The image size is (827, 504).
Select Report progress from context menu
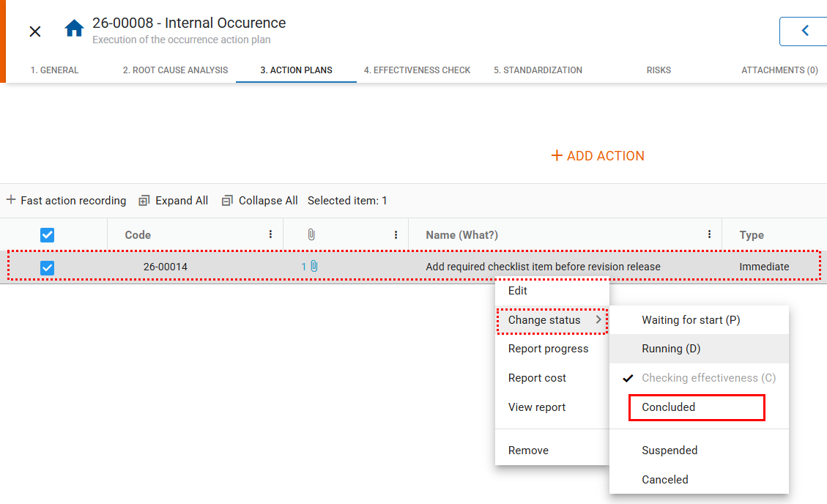pos(548,349)
